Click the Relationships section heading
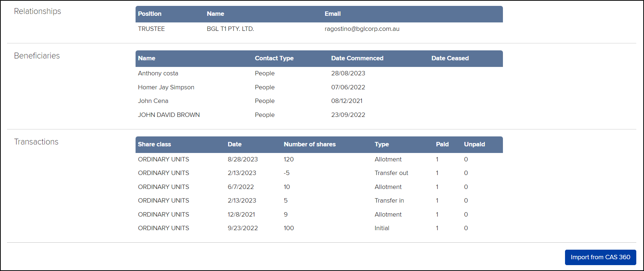 pos(37,11)
